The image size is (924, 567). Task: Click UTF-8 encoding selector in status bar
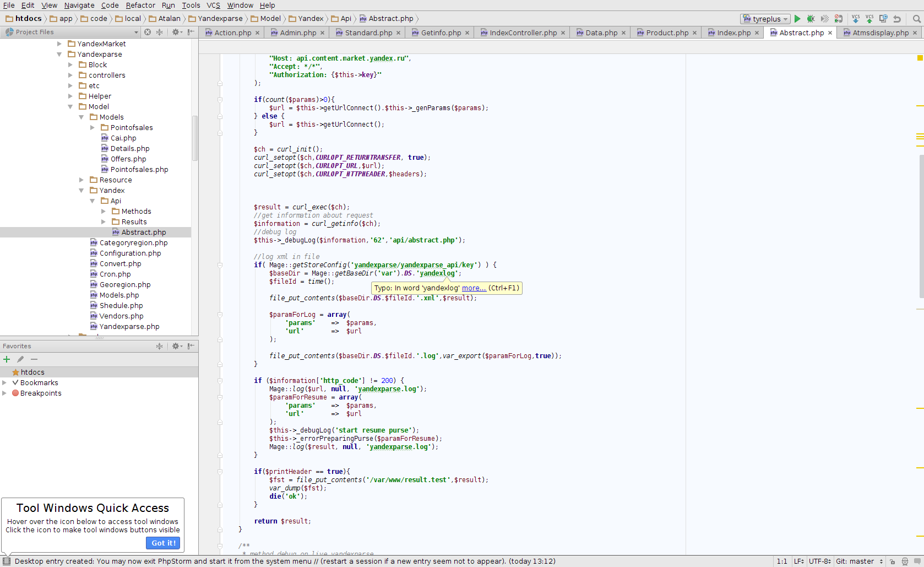point(820,561)
